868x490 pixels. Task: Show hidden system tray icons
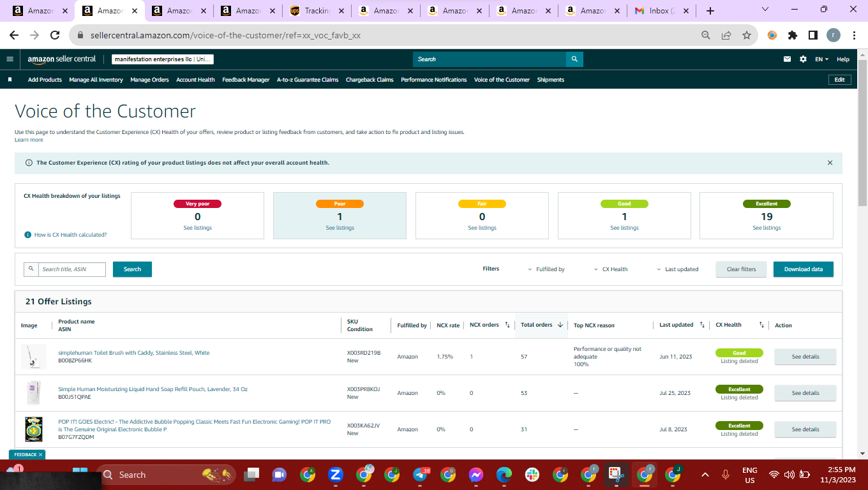705,475
